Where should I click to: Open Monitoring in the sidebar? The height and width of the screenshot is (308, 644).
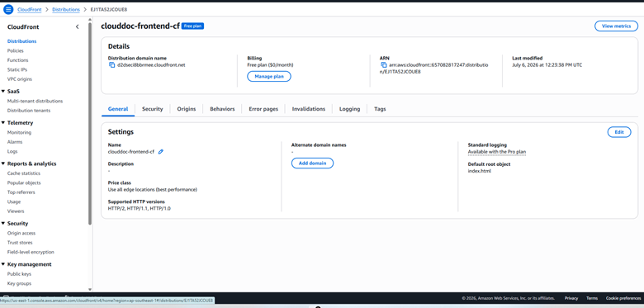19,132
